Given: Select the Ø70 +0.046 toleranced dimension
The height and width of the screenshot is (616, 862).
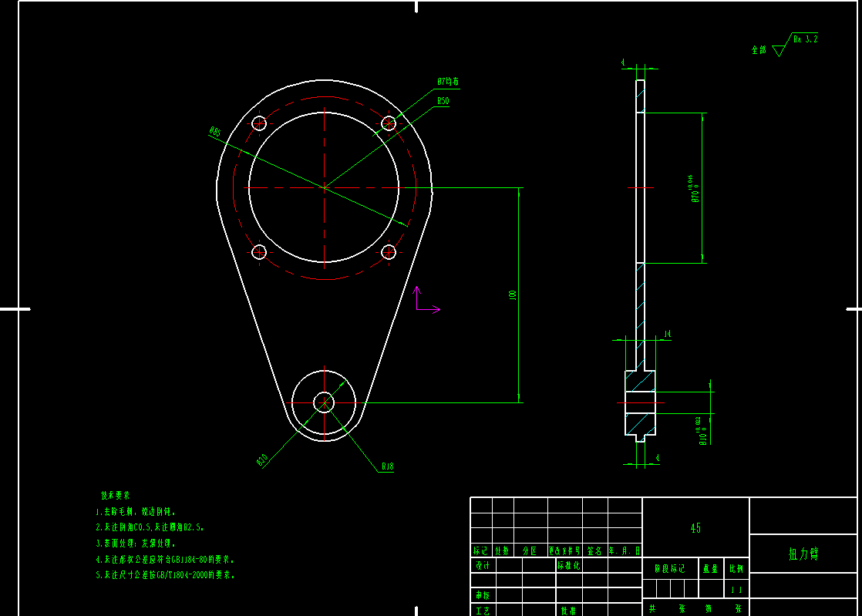Looking at the screenshot, I should [693, 189].
